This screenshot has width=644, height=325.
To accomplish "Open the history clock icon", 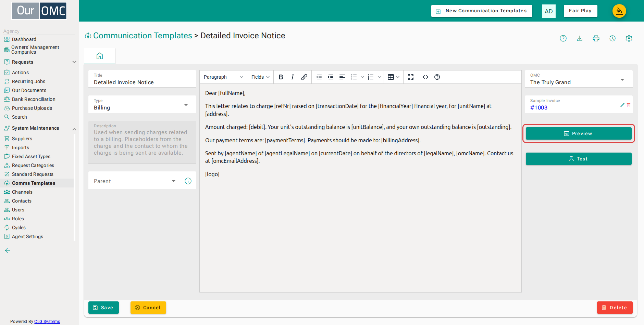I will [x=612, y=38].
